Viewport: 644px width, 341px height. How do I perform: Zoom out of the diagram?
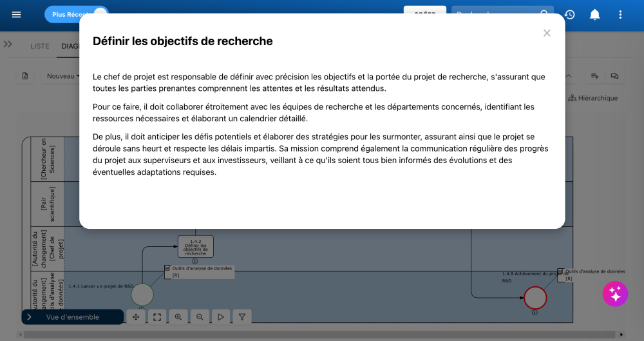tap(200, 317)
